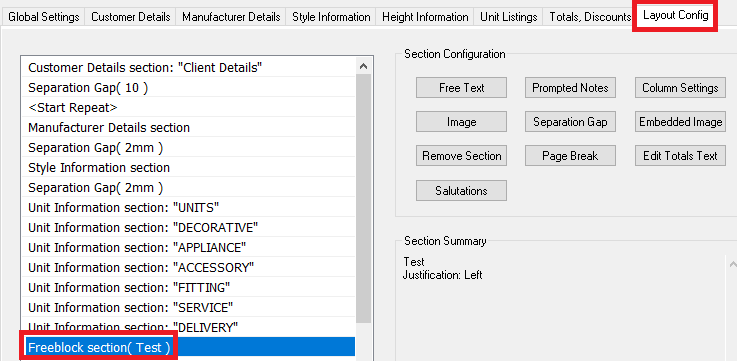Screen dimensions: 737x361
Task: Click Embedded Image button
Action: pos(680,122)
